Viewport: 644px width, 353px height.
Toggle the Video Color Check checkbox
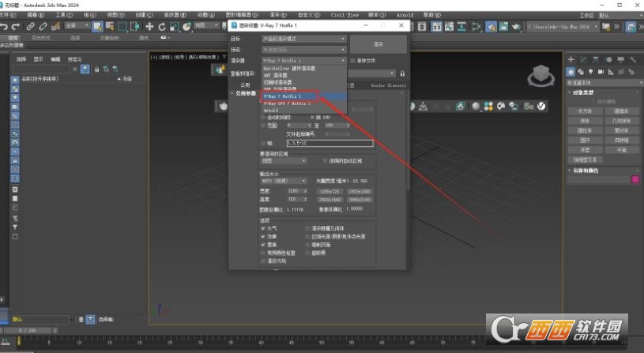(263, 253)
